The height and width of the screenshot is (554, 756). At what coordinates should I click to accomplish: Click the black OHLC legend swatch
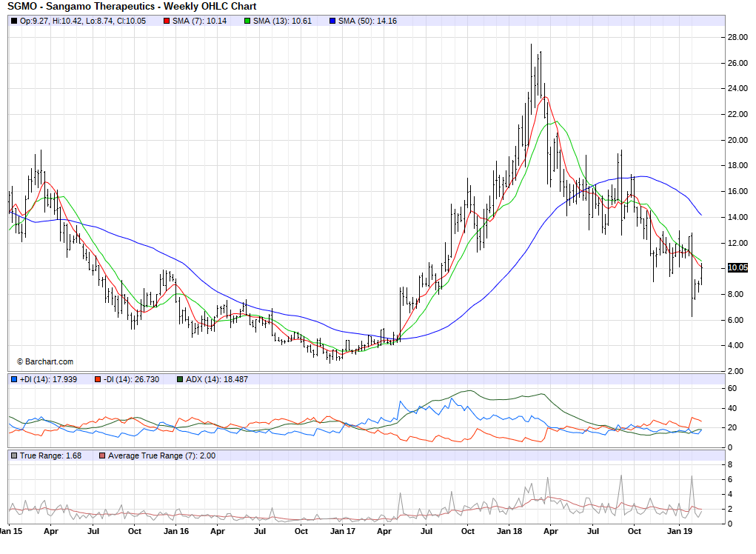point(14,21)
